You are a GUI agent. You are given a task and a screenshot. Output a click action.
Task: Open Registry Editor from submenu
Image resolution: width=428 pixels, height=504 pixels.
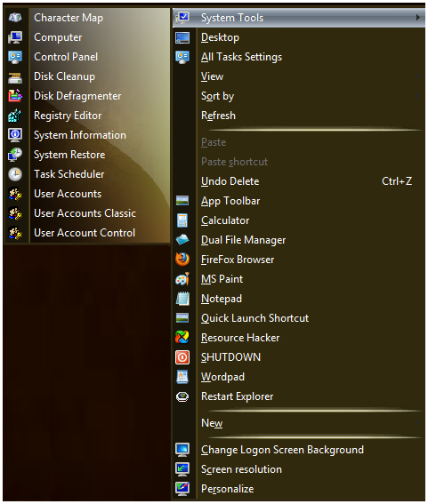point(87,116)
